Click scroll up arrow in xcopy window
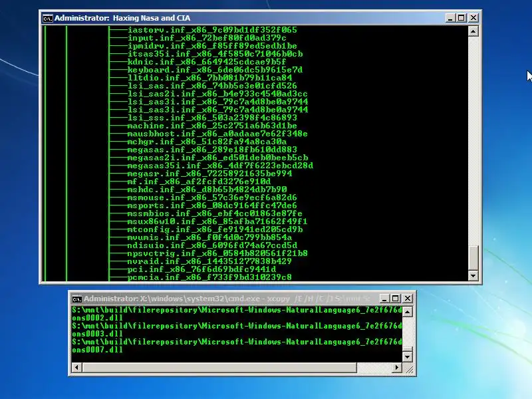This screenshot has width=532, height=399. tap(407, 311)
